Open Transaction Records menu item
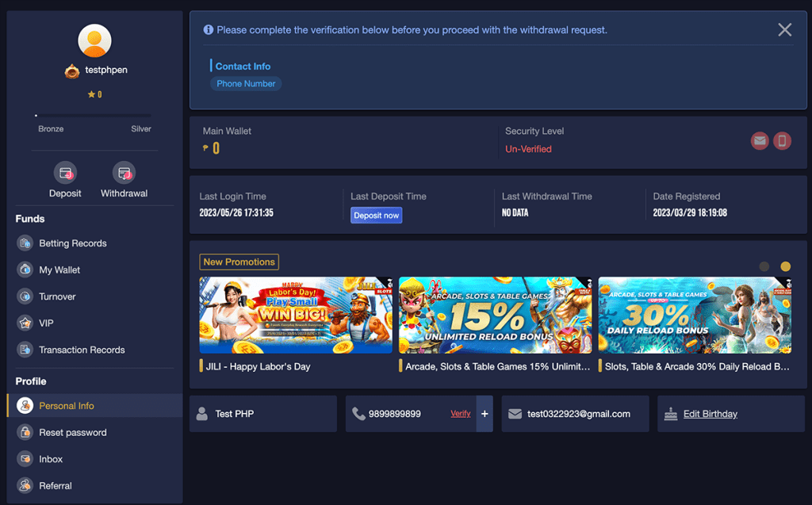The width and height of the screenshot is (812, 505). (82, 350)
